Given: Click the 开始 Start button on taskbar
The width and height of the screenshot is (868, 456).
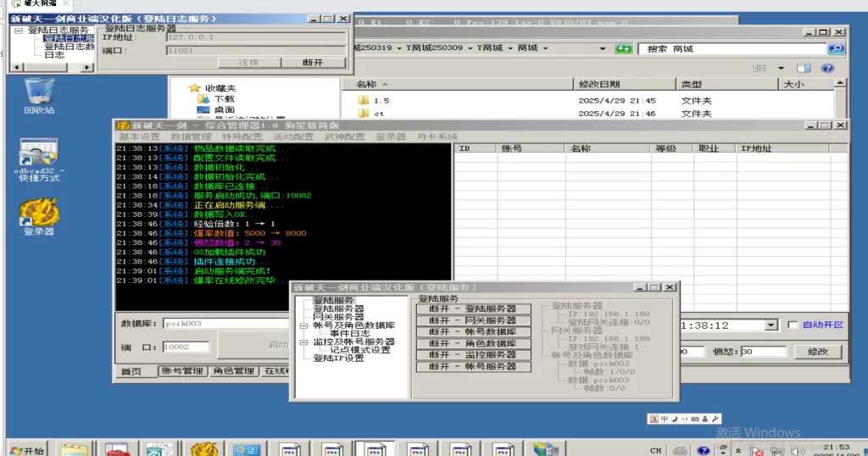Looking at the screenshot, I should [x=27, y=450].
